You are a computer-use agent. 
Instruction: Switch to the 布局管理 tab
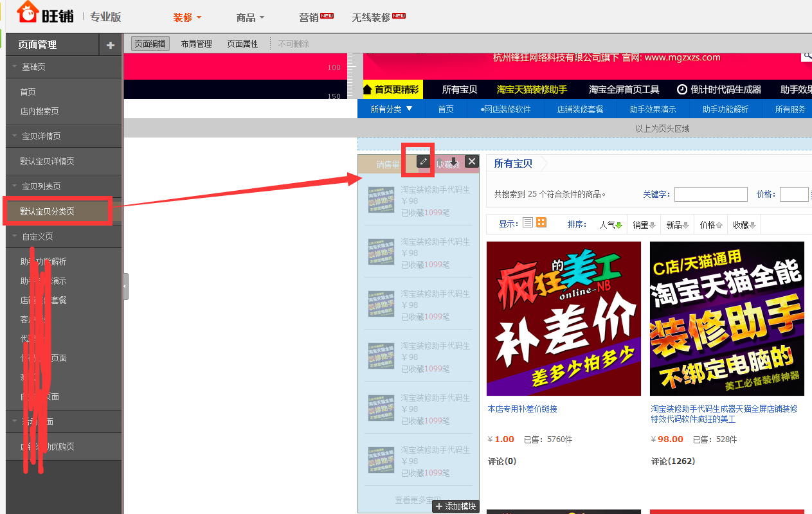[x=196, y=45]
